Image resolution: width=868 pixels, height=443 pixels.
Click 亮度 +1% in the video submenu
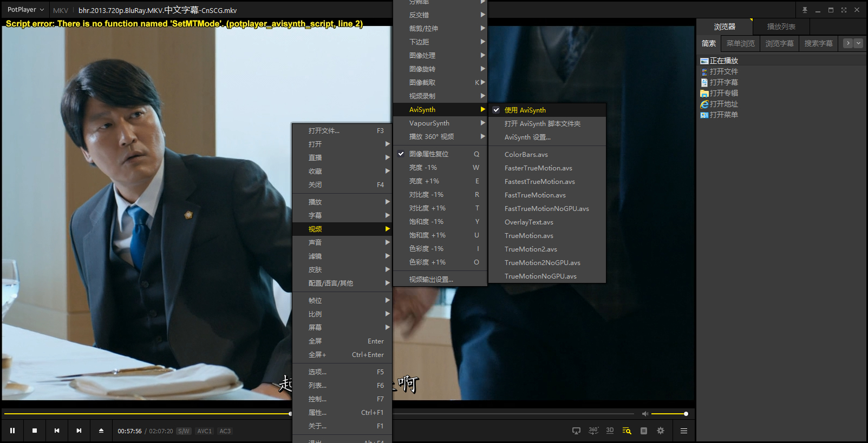[440, 181]
